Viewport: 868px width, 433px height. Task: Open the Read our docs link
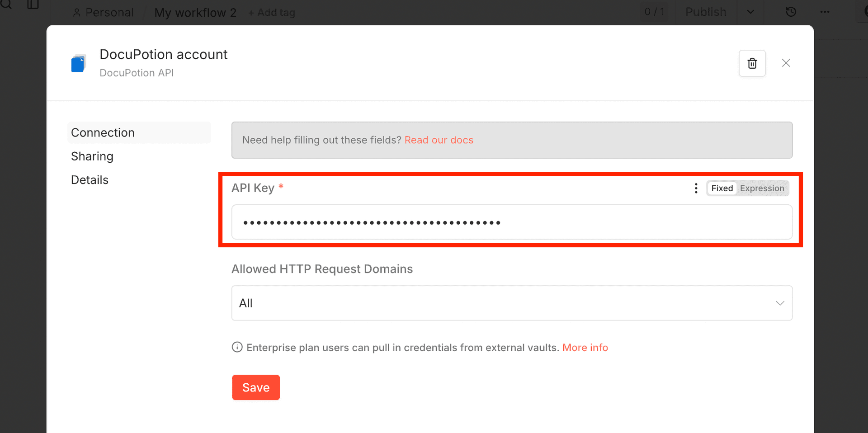point(439,140)
